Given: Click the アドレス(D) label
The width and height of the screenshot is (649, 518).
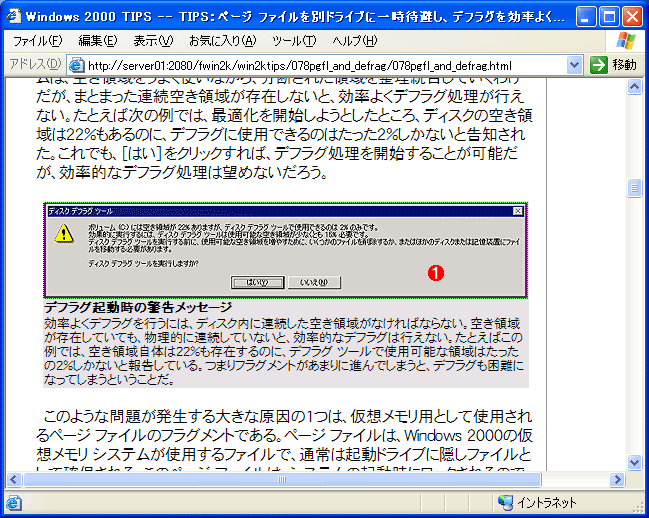Looking at the screenshot, I should point(35,64).
